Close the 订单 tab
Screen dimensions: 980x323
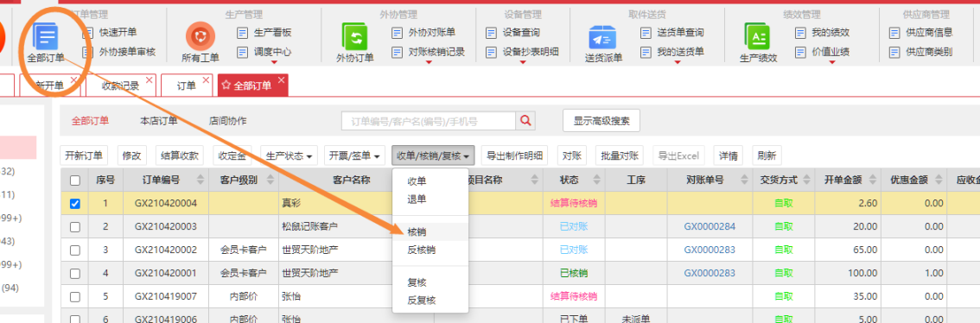(207, 80)
